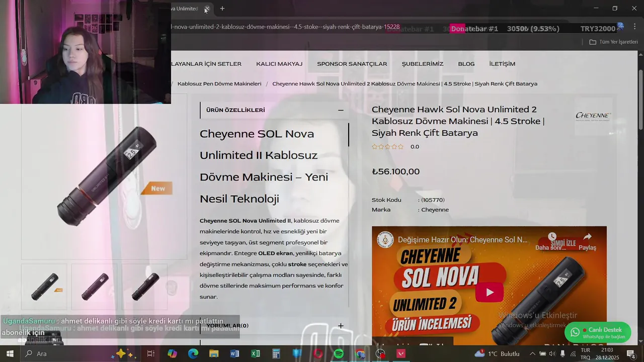644x362 pixels.
Task: Open ŞUBELERİMİZ menu item
Action: (423, 64)
